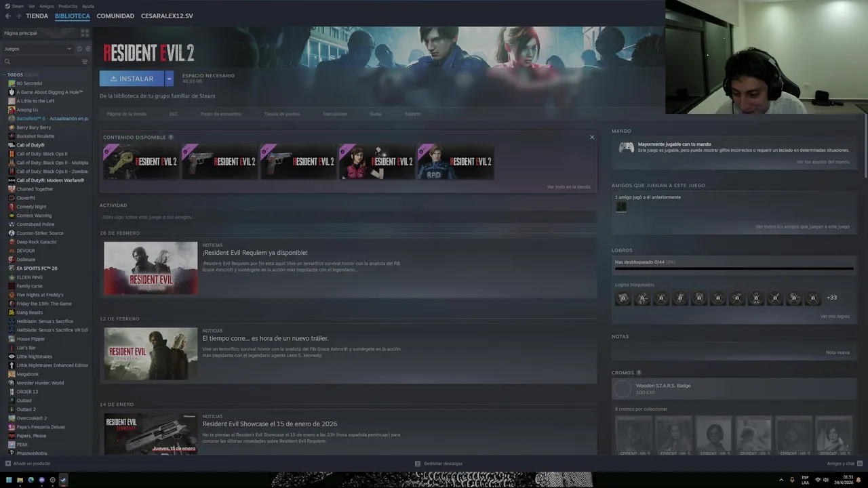Click Ver mis logros link
868x488 pixels.
[x=835, y=317]
